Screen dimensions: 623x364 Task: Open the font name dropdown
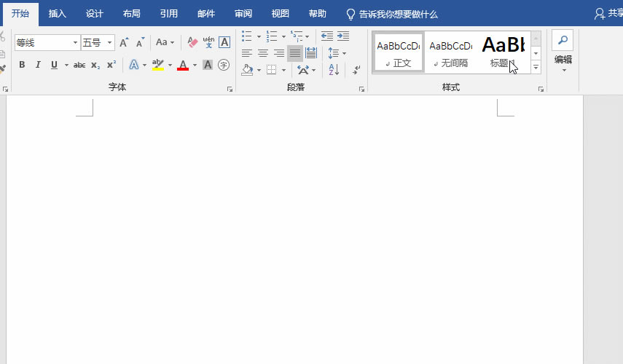click(75, 43)
